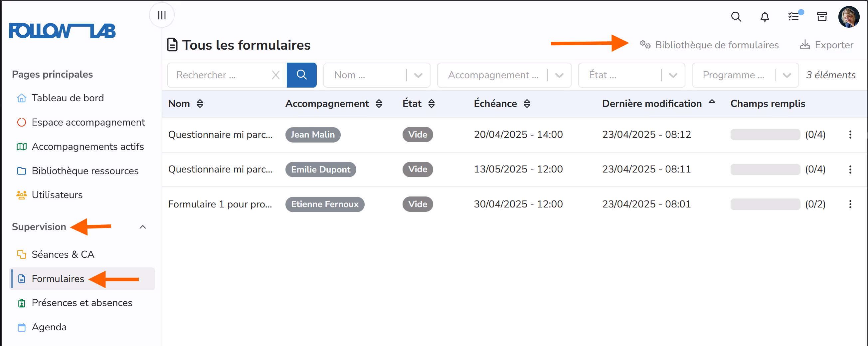The height and width of the screenshot is (346, 868).
Task: Go to Tableau de bord
Action: [68, 98]
